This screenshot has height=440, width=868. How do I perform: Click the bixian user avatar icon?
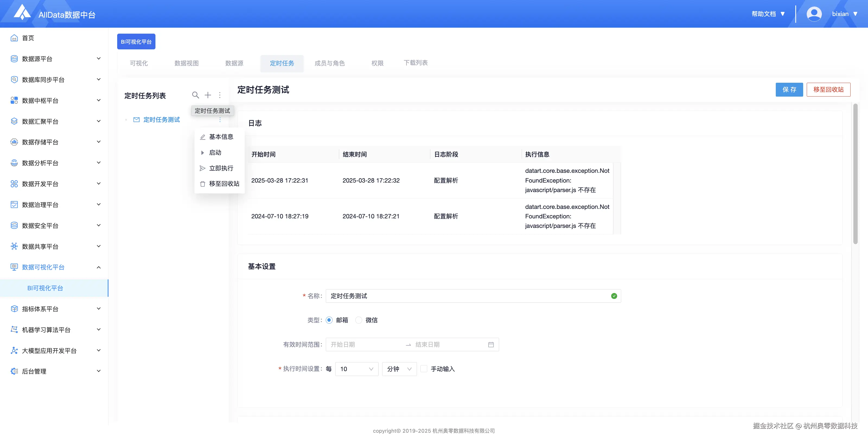[814, 14]
